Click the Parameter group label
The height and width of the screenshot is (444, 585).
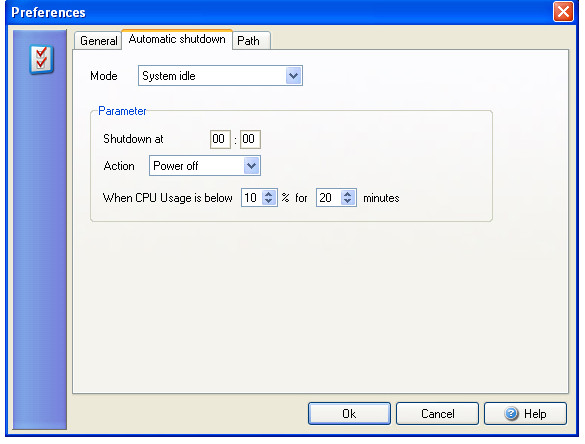pyautogui.click(x=122, y=111)
